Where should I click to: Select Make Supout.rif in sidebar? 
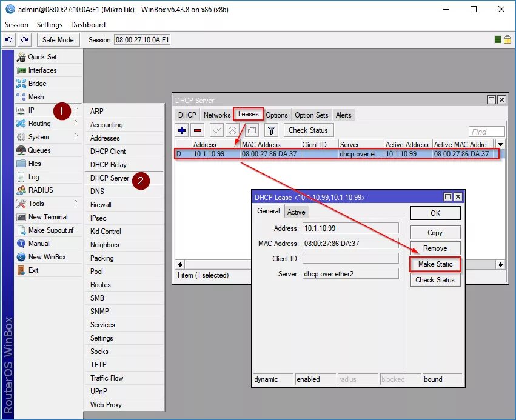pos(49,230)
